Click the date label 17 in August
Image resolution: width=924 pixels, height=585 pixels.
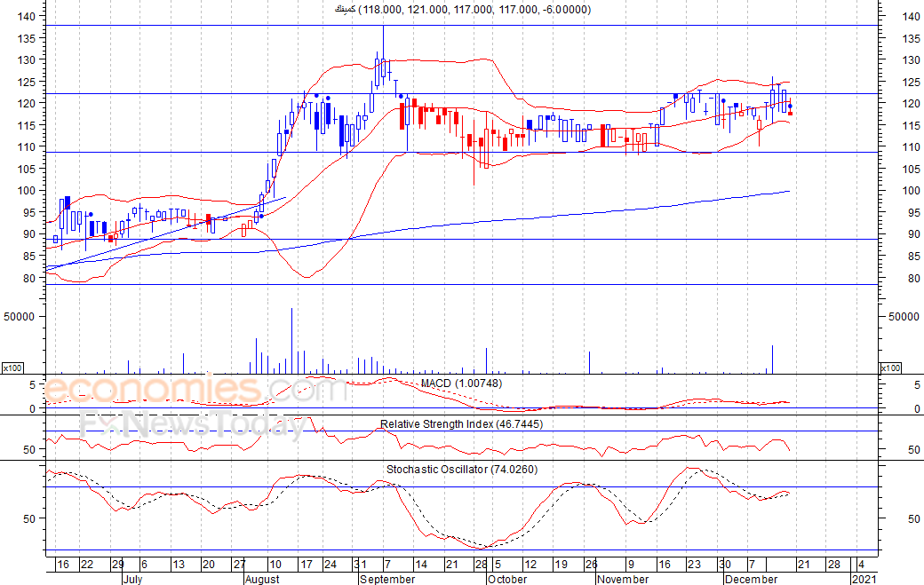(307, 565)
